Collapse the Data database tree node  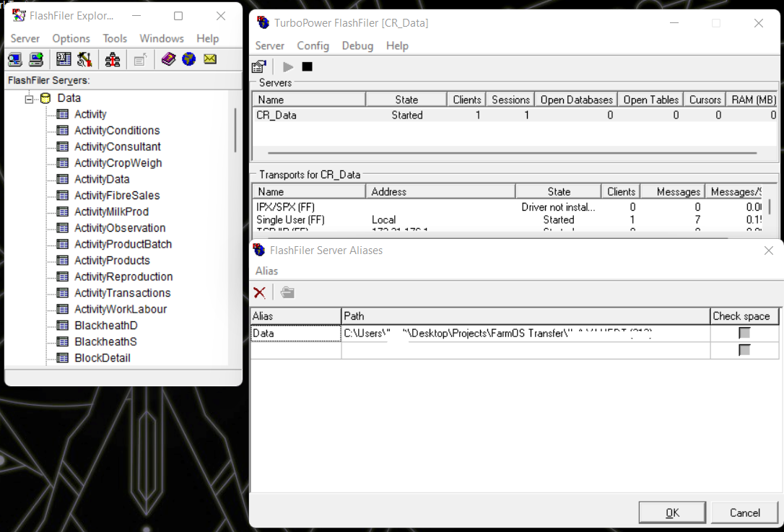(x=29, y=99)
